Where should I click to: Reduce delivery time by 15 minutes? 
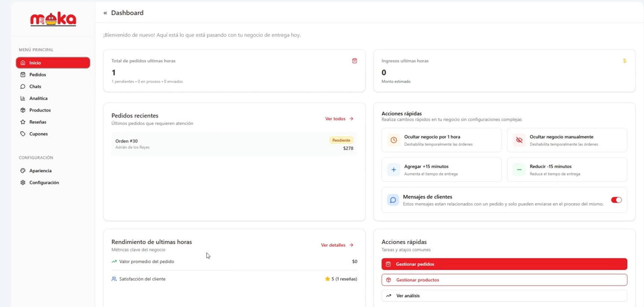[x=567, y=170]
